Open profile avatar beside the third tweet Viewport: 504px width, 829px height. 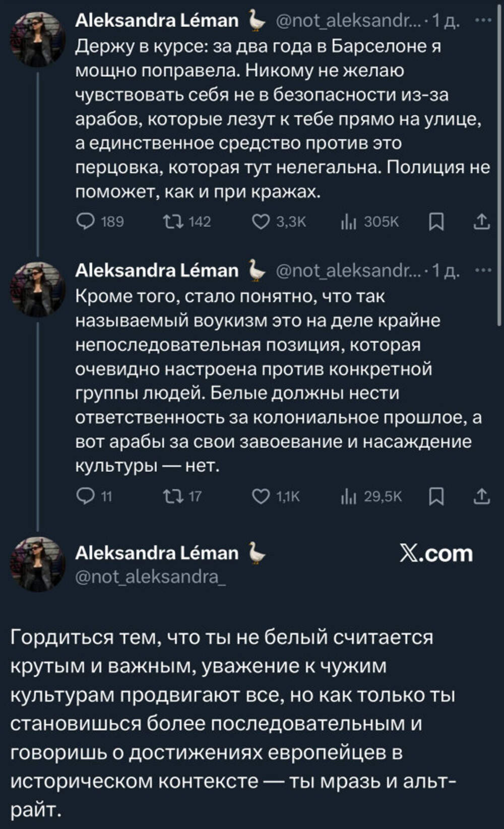pyautogui.click(x=38, y=563)
